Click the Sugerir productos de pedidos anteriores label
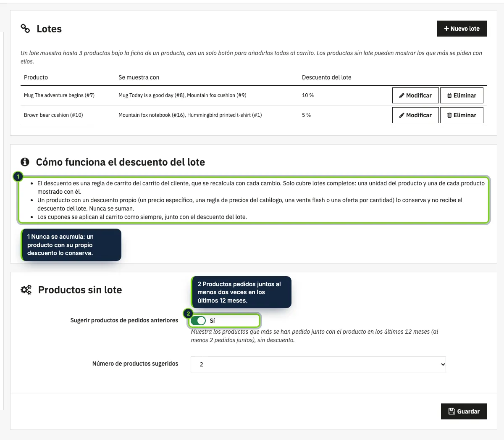The width and height of the screenshot is (504, 440). pos(124,320)
